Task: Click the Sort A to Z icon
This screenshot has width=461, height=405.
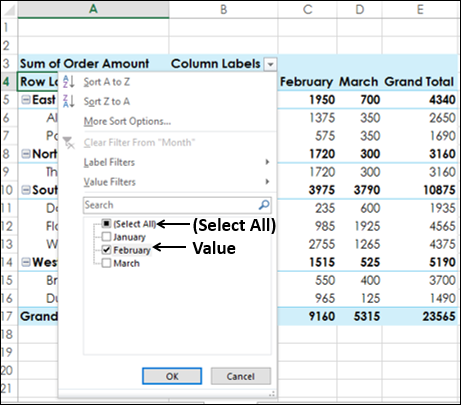Action: [68, 82]
